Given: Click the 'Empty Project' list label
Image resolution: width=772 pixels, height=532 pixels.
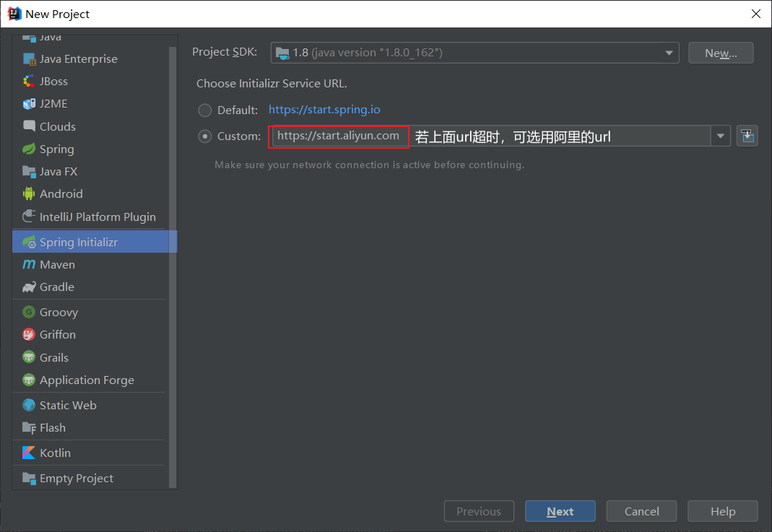Looking at the screenshot, I should click(x=77, y=479).
